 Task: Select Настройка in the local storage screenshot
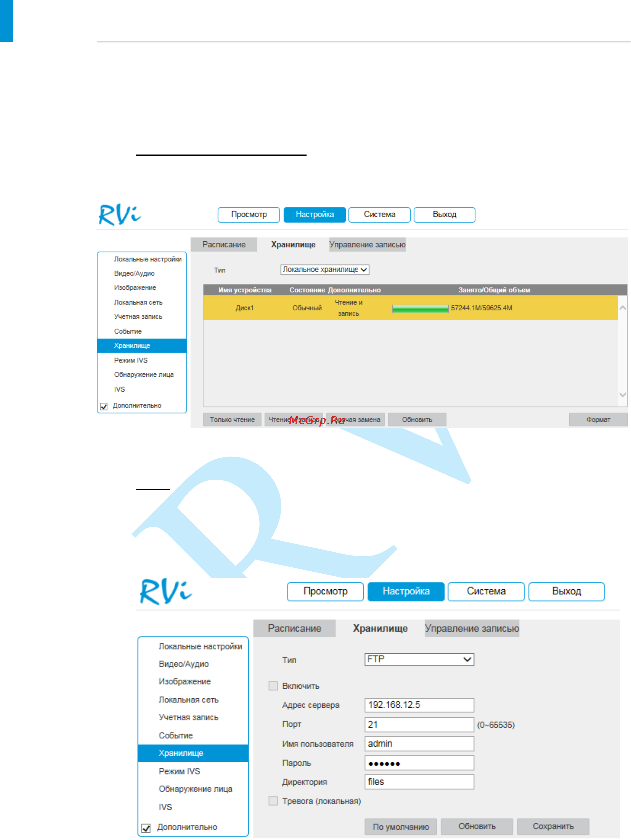point(315,215)
